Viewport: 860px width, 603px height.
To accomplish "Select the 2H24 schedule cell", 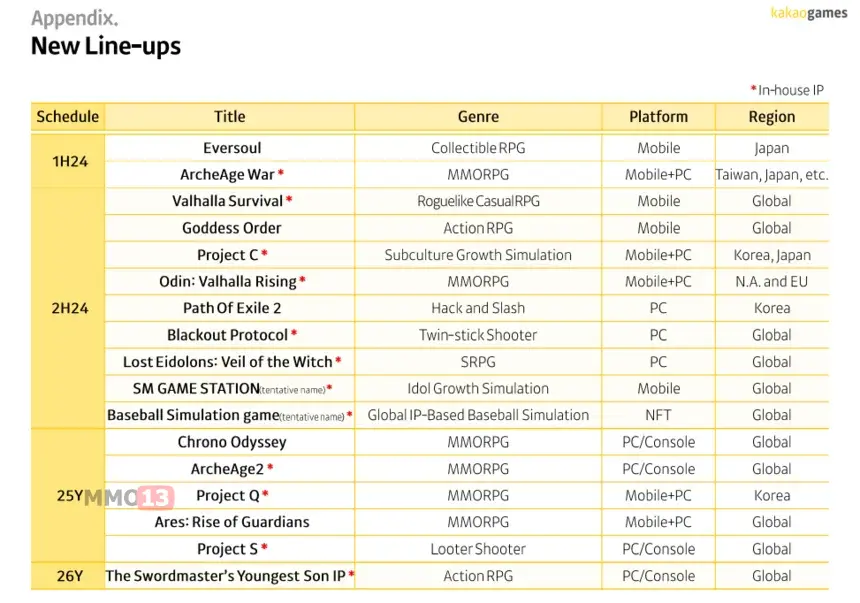I will [x=68, y=308].
